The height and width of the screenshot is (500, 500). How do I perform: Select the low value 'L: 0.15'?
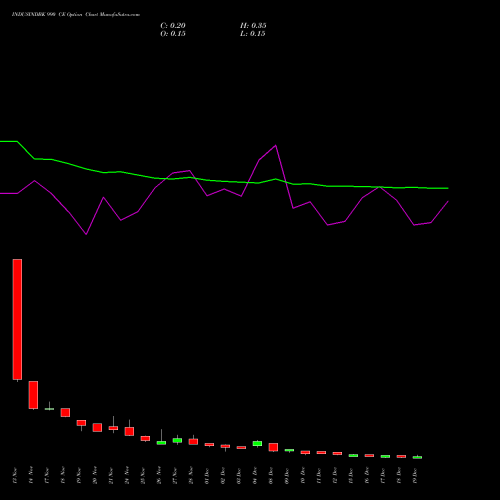[x=253, y=34]
